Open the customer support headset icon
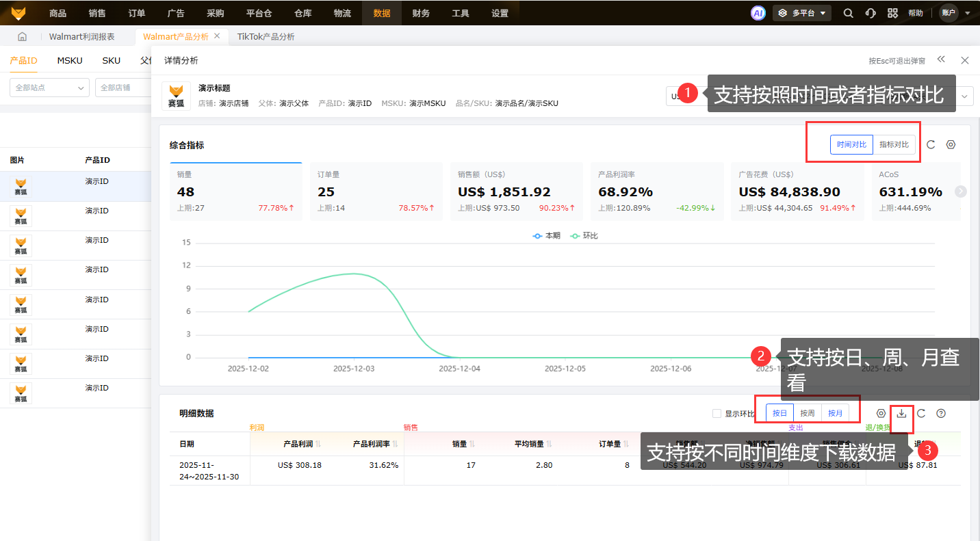The height and width of the screenshot is (541, 980). 871,12
